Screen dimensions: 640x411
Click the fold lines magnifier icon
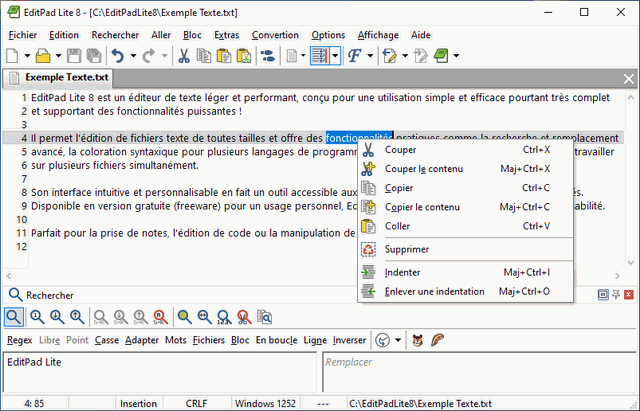pos(204,317)
